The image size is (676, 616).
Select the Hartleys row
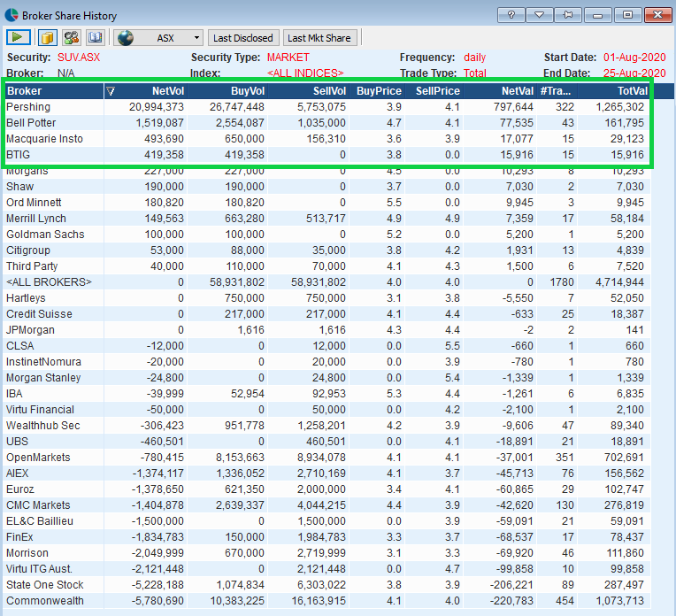tap(326, 298)
